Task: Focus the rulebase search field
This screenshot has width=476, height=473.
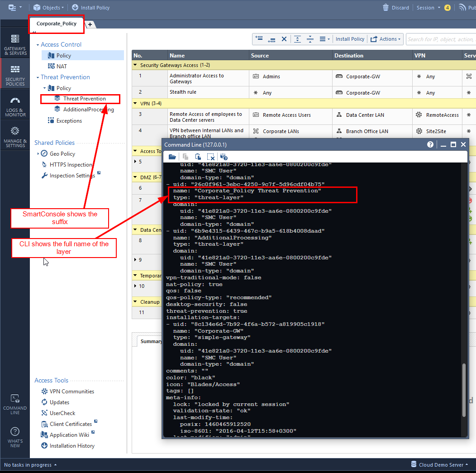Action: tap(441, 39)
